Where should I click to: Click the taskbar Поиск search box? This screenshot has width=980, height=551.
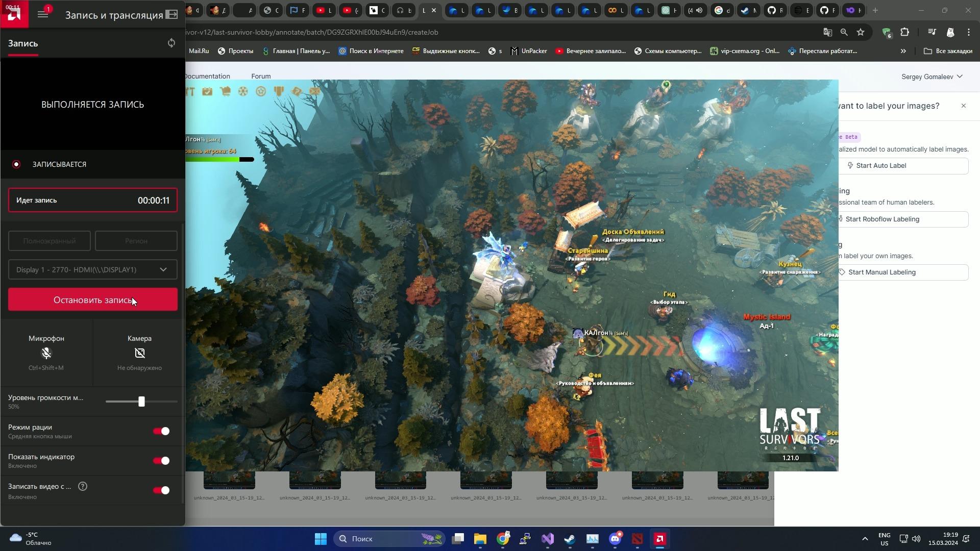[389, 539]
